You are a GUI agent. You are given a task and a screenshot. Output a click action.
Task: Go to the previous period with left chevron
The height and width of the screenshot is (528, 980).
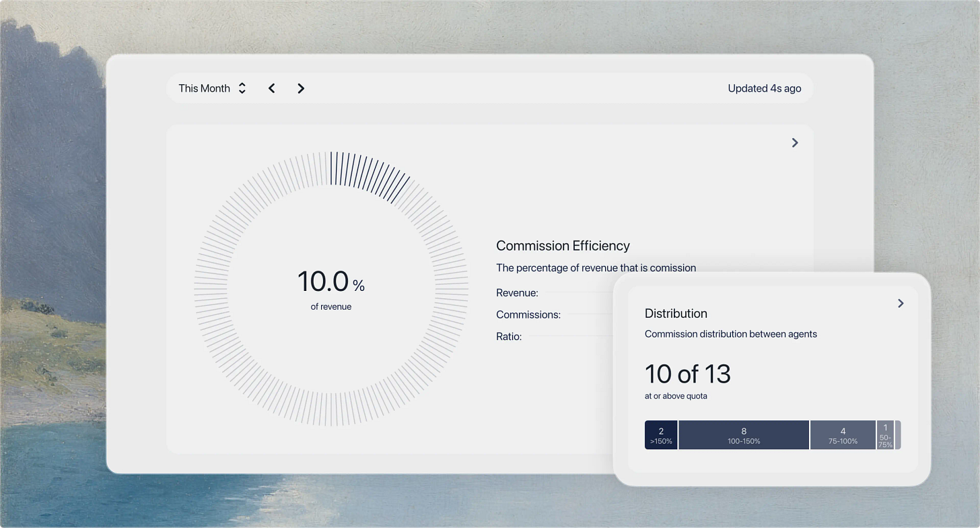272,88
